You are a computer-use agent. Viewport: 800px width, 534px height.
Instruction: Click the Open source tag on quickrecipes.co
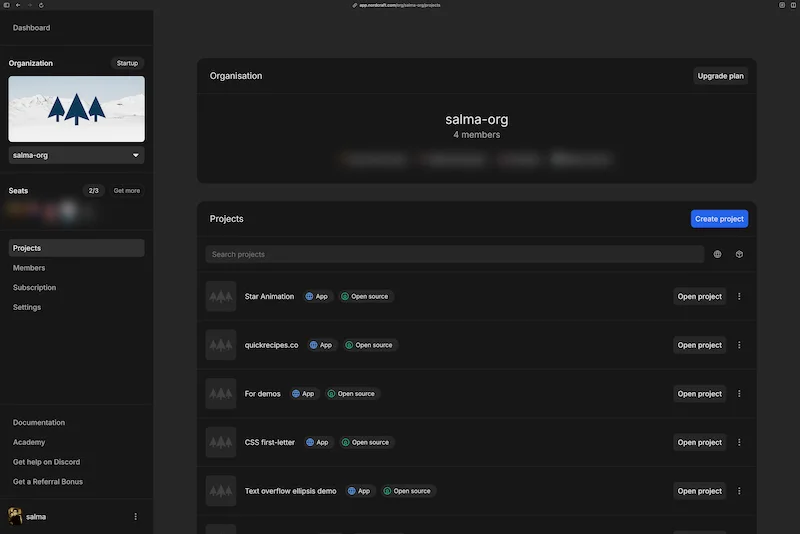coord(369,345)
